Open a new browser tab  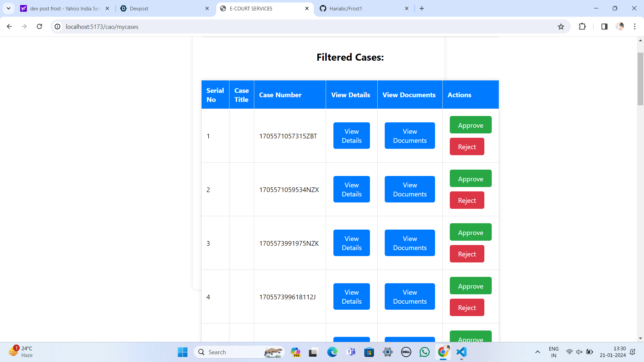[x=422, y=8]
